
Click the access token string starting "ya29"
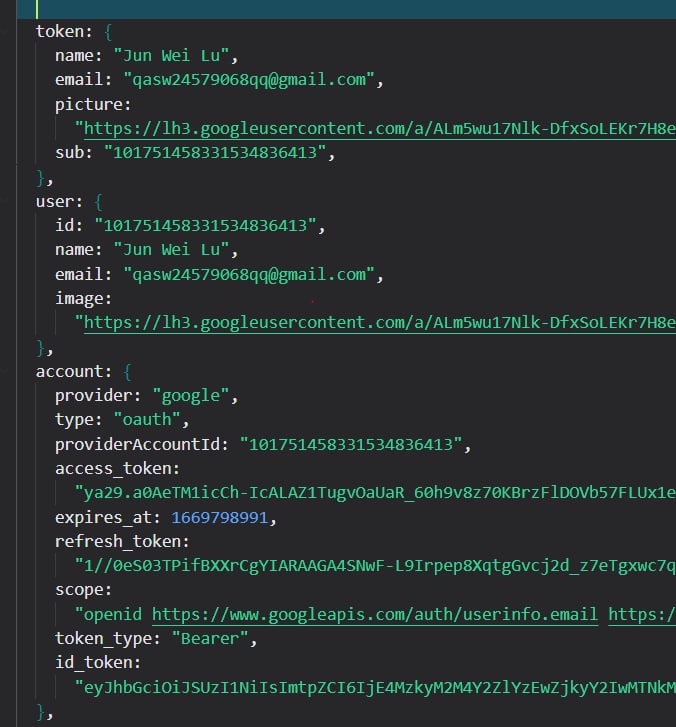click(x=375, y=493)
